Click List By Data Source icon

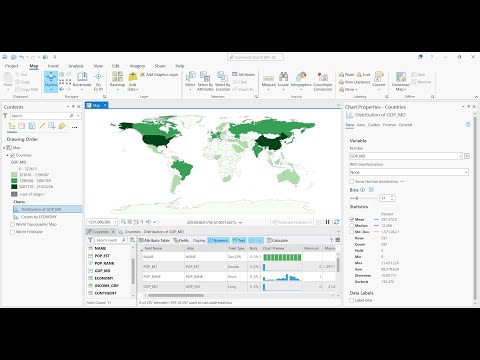(22, 126)
